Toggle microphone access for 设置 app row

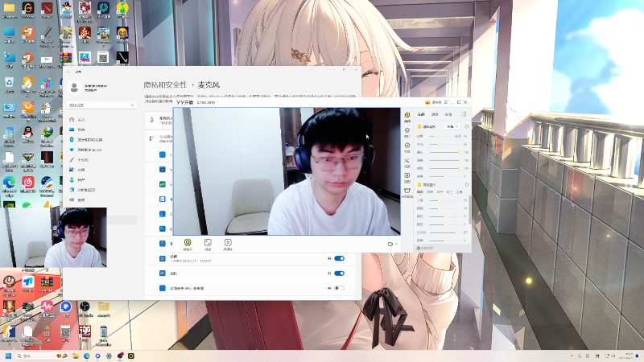[x=339, y=258]
